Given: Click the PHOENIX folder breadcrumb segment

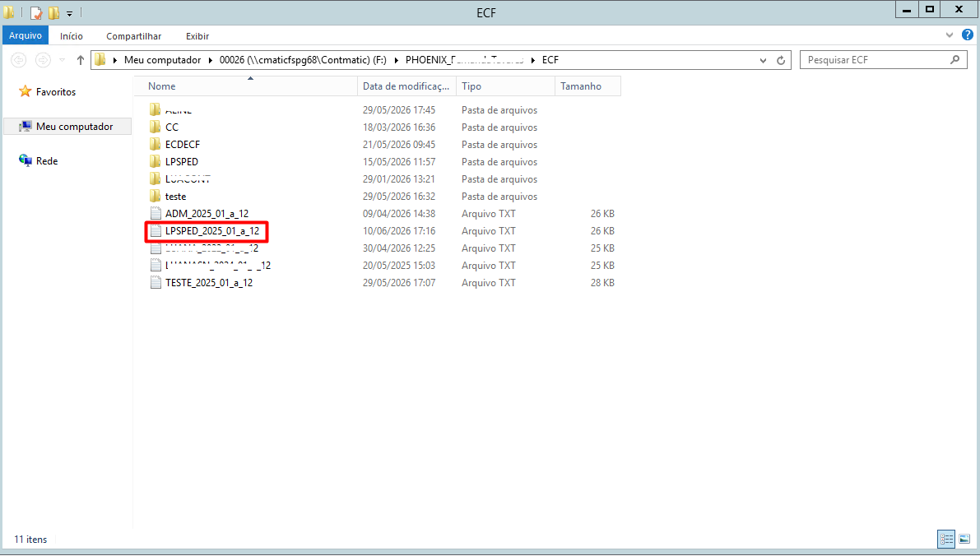Looking at the screenshot, I should (464, 60).
